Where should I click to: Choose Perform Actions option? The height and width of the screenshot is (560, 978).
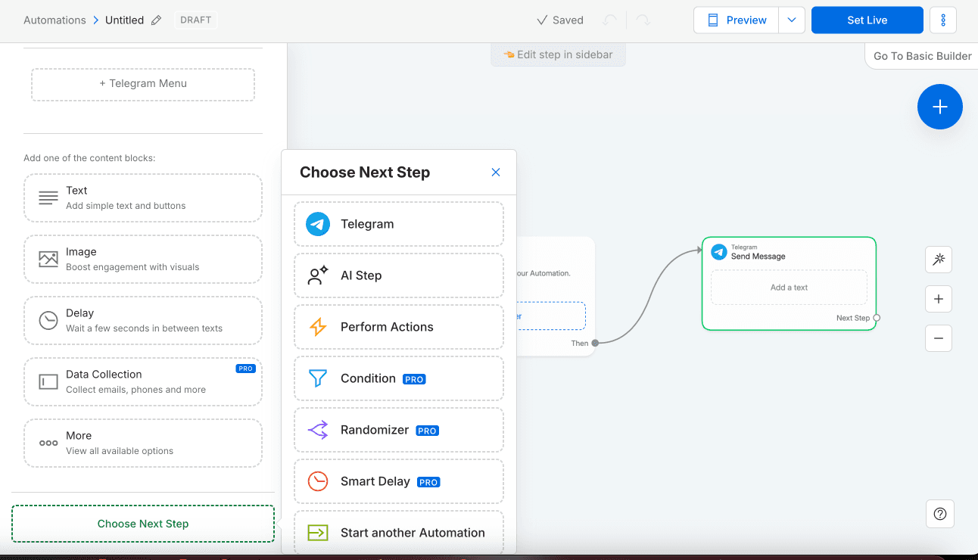coord(399,327)
